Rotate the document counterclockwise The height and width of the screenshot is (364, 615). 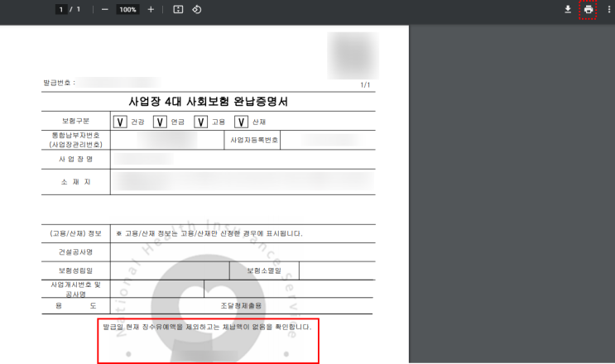tap(197, 9)
